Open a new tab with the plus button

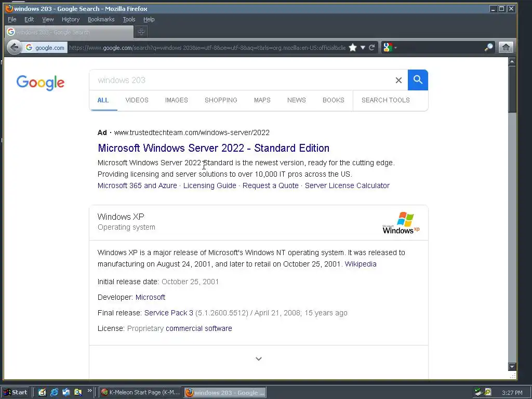pos(141,32)
